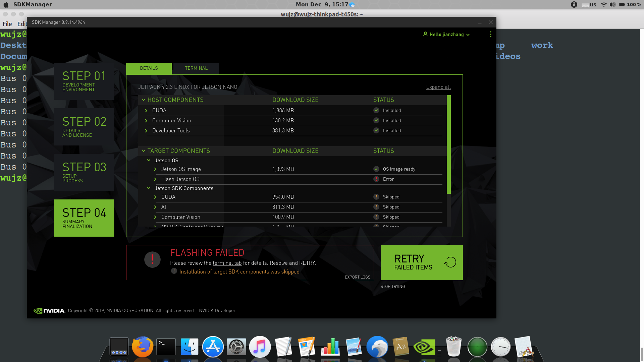Image resolution: width=644 pixels, height=362 pixels.
Task: Open Firefox from the dock
Action: [142, 347]
